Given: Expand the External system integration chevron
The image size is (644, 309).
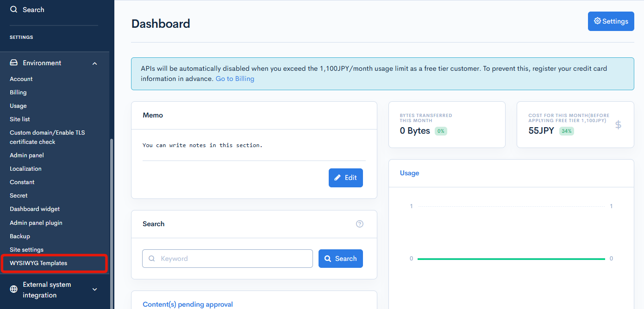Looking at the screenshot, I should [x=95, y=290].
